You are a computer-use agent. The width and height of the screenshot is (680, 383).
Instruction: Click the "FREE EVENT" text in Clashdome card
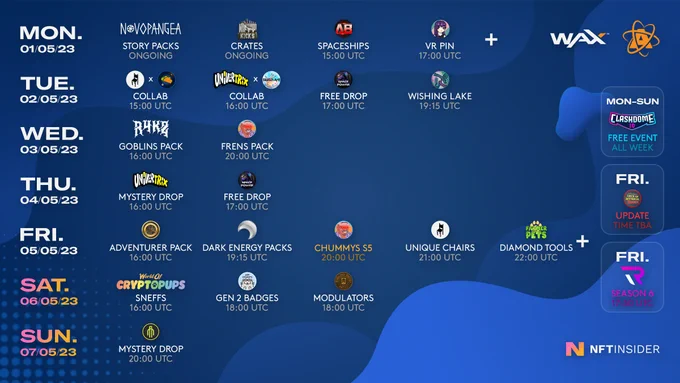[x=632, y=138]
